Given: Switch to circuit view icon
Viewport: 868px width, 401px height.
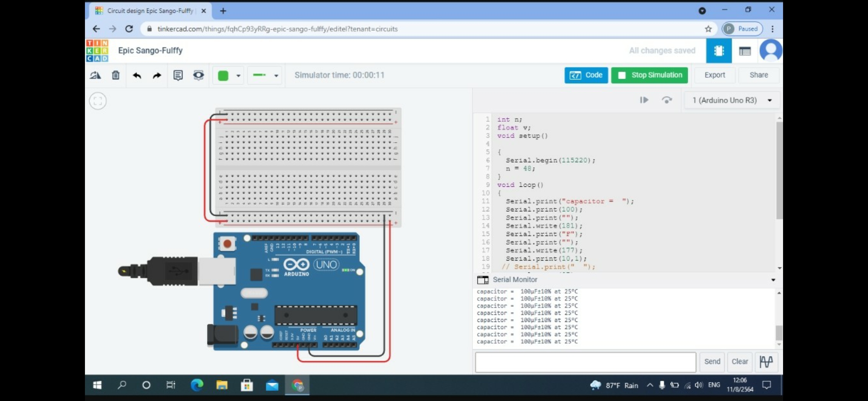Looking at the screenshot, I should point(719,51).
